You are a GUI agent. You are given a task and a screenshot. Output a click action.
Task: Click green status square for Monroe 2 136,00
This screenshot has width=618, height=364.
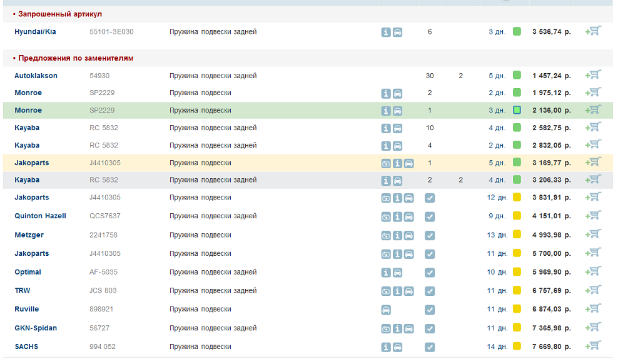click(x=517, y=111)
